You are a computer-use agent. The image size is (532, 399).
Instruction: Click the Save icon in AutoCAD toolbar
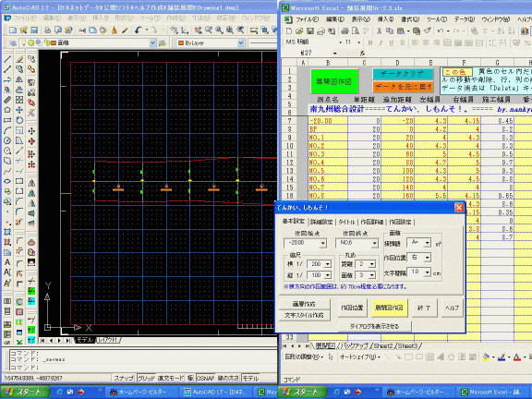coord(34,30)
